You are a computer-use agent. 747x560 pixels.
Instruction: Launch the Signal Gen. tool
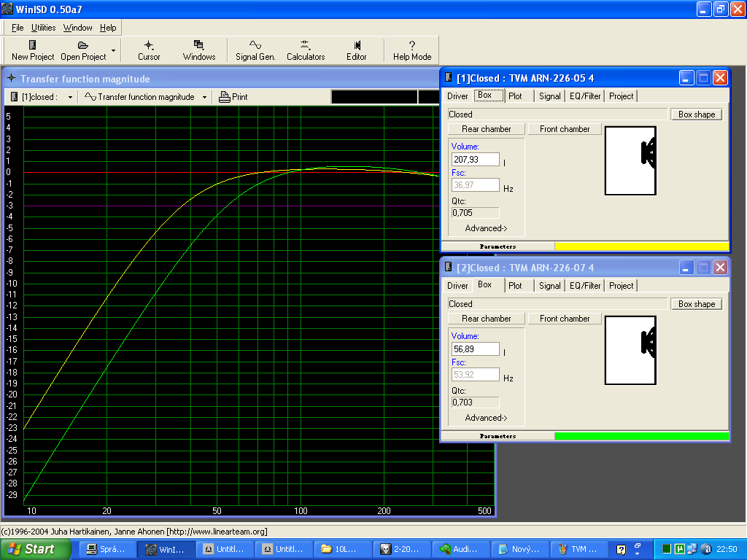tap(255, 50)
